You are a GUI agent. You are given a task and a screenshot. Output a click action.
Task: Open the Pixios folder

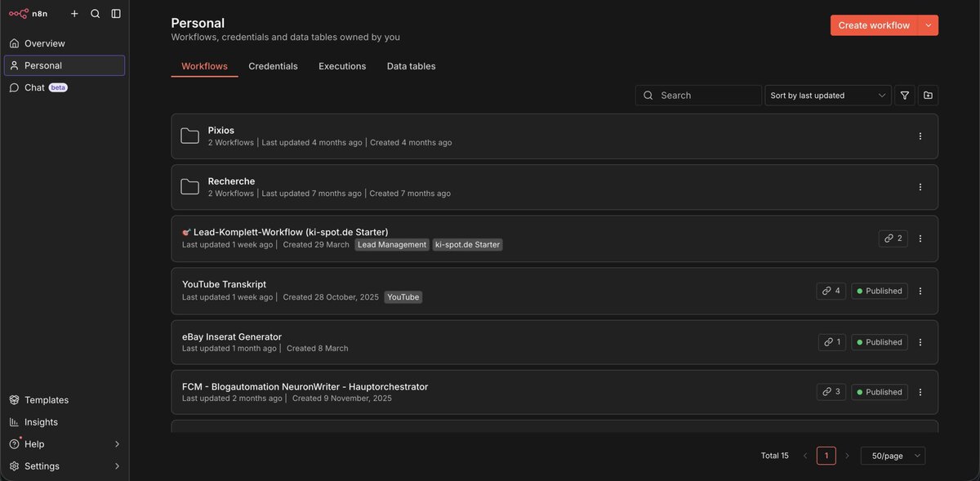click(x=555, y=136)
